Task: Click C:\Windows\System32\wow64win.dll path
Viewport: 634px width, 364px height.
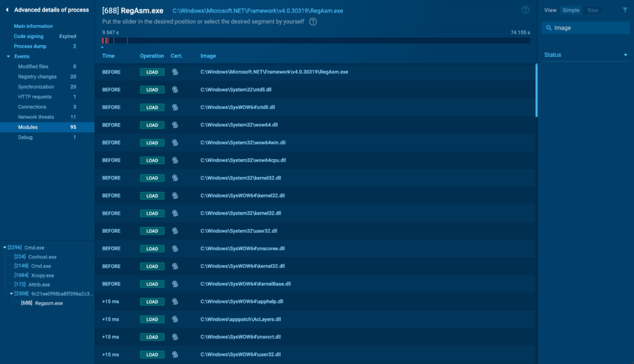Action: click(x=243, y=143)
